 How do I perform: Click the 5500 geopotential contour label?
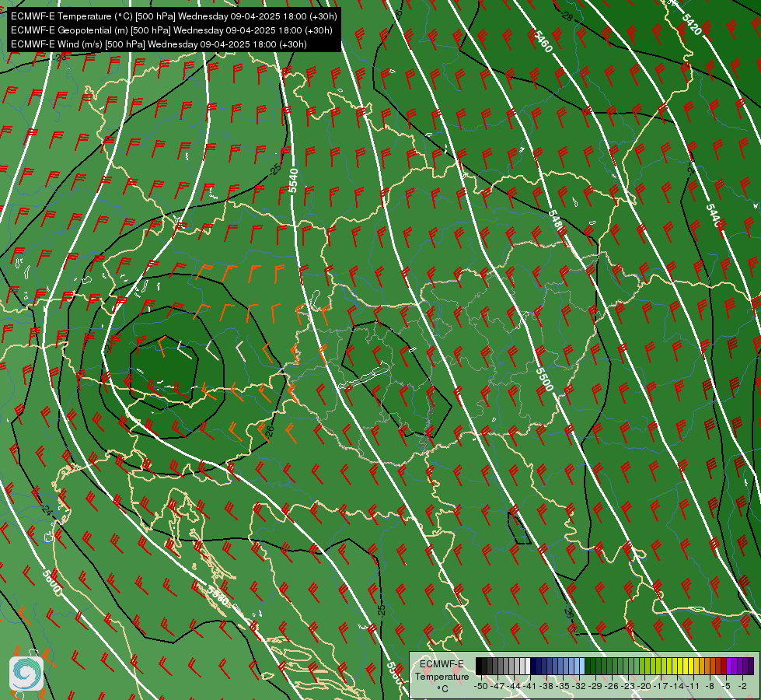tap(545, 380)
